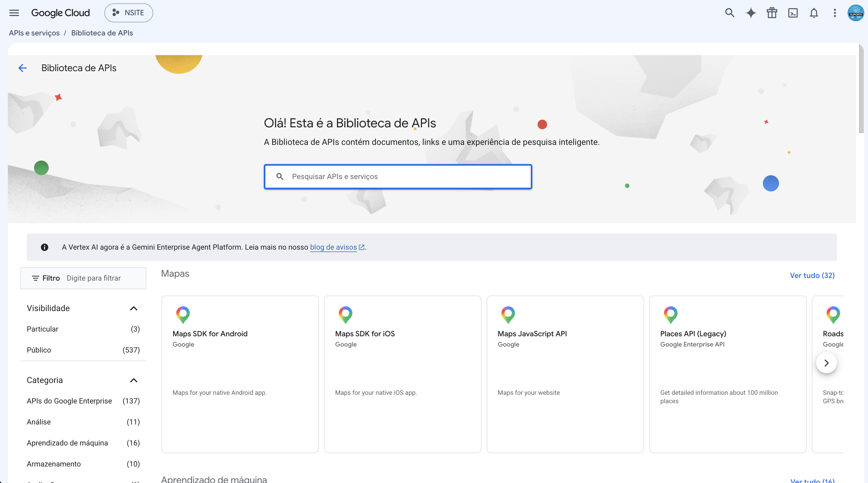Image resolution: width=868 pixels, height=483 pixels.
Task: Open the notifications bell
Action: [x=814, y=13]
